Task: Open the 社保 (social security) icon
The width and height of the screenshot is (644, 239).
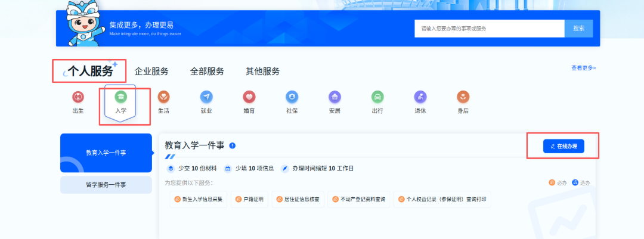Action: [x=292, y=97]
